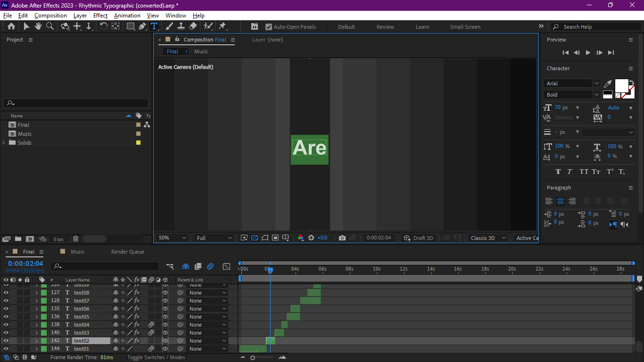Select the Roto Brush tool
Viewport: 644px width, 362px height.
click(208, 26)
